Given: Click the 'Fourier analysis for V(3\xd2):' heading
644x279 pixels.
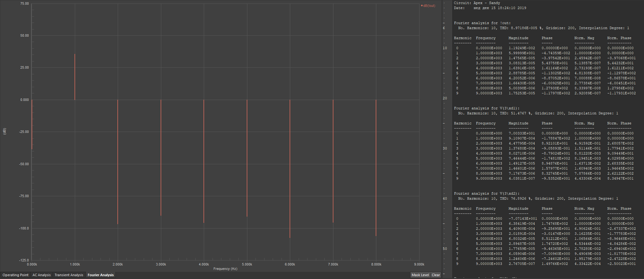Looking at the screenshot, I should pos(487,193).
